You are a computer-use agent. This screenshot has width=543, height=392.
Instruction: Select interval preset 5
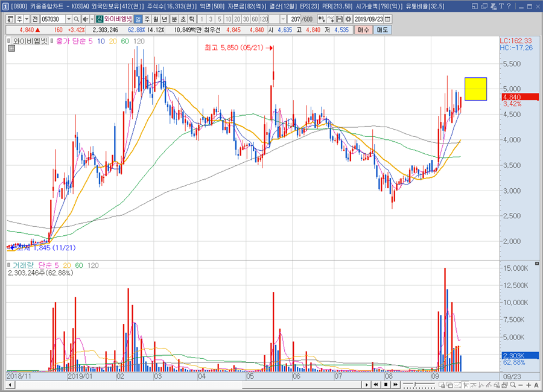point(219,19)
